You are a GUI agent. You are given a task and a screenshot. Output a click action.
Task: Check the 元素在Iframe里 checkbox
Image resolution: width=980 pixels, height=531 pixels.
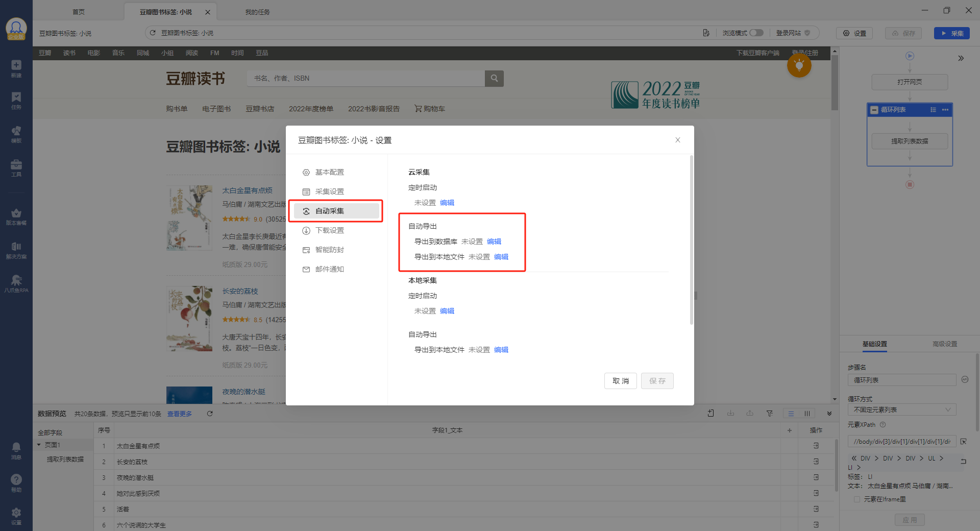pos(857,499)
